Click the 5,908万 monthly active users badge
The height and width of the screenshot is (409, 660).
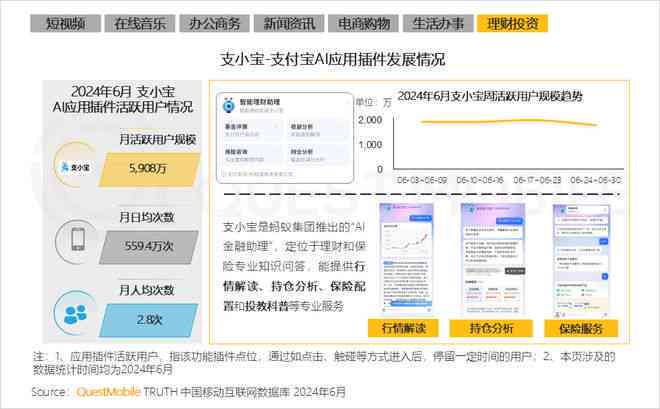(x=149, y=169)
